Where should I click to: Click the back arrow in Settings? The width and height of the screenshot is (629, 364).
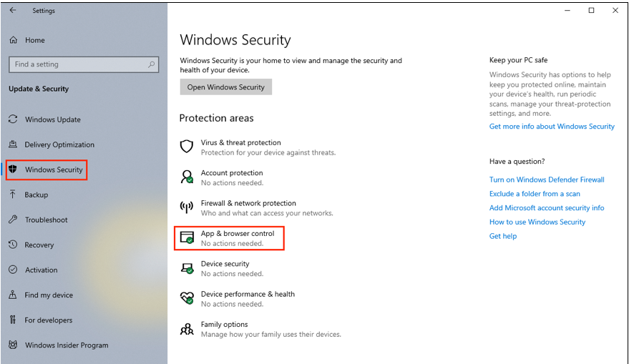pyautogui.click(x=13, y=11)
